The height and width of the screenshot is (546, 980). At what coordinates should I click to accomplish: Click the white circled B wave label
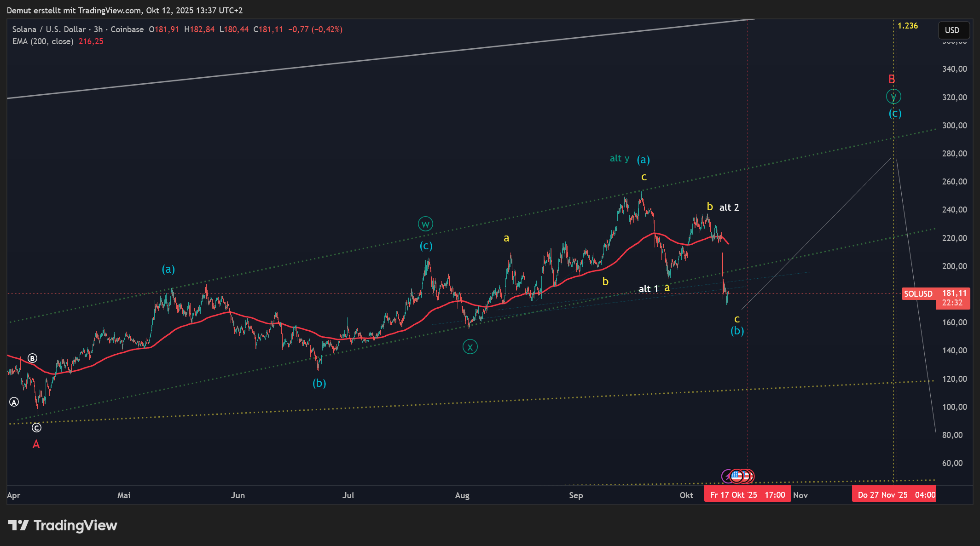32,358
